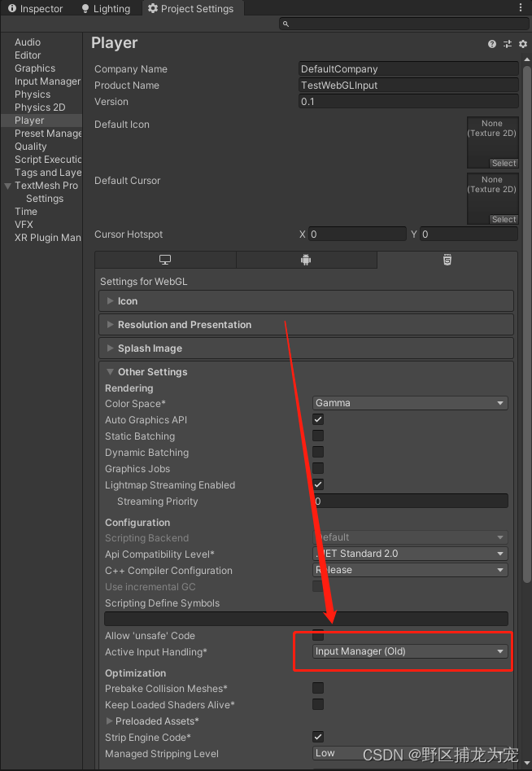Image resolution: width=532 pixels, height=771 pixels.
Task: Click Select for Default Cursor texture
Action: point(504,219)
